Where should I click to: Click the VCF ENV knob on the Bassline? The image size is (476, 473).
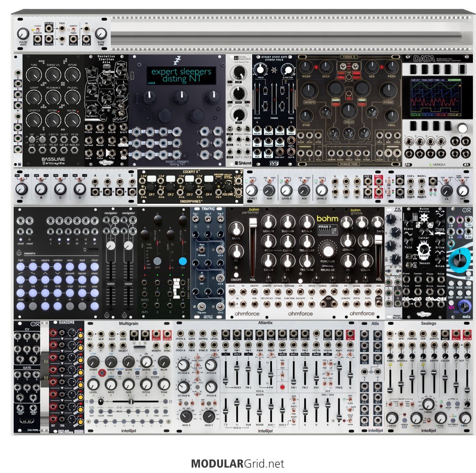point(53,120)
